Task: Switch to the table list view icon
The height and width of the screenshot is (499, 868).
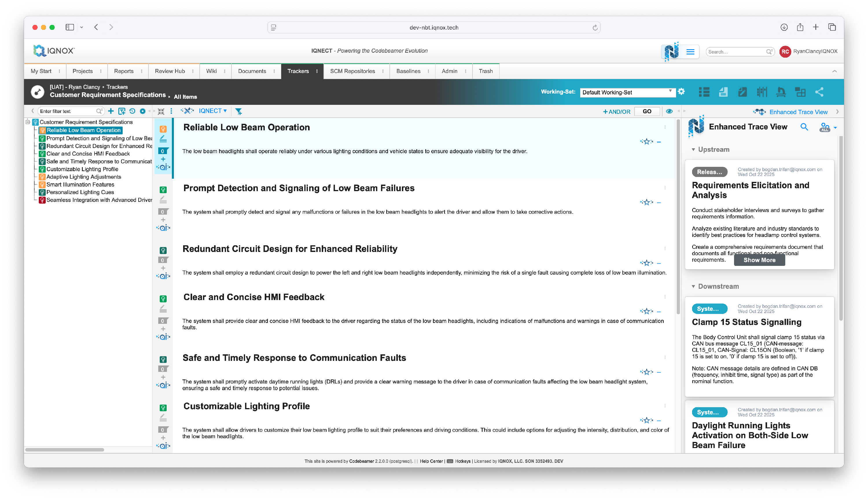Action: click(x=704, y=92)
